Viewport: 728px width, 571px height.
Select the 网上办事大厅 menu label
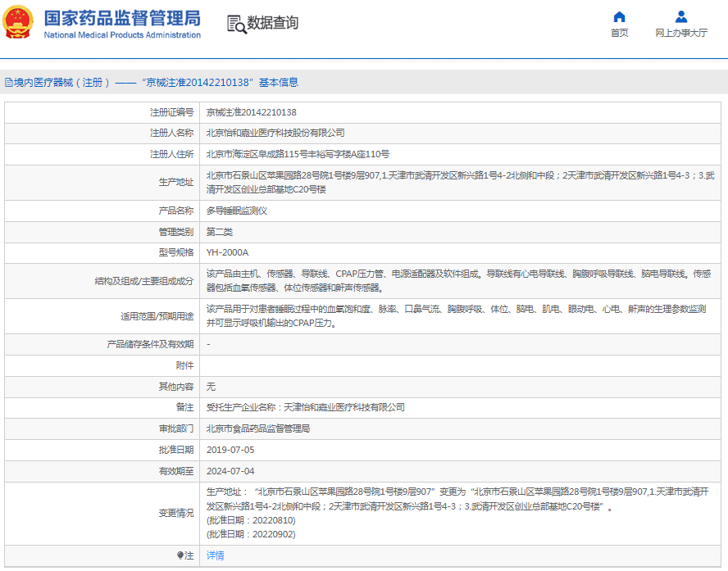click(x=680, y=34)
